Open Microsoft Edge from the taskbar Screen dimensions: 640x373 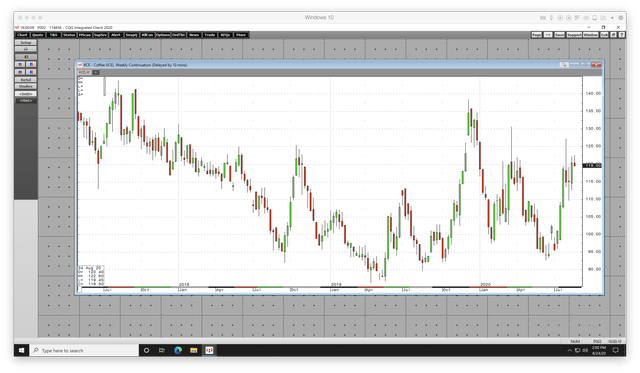[x=178, y=350]
